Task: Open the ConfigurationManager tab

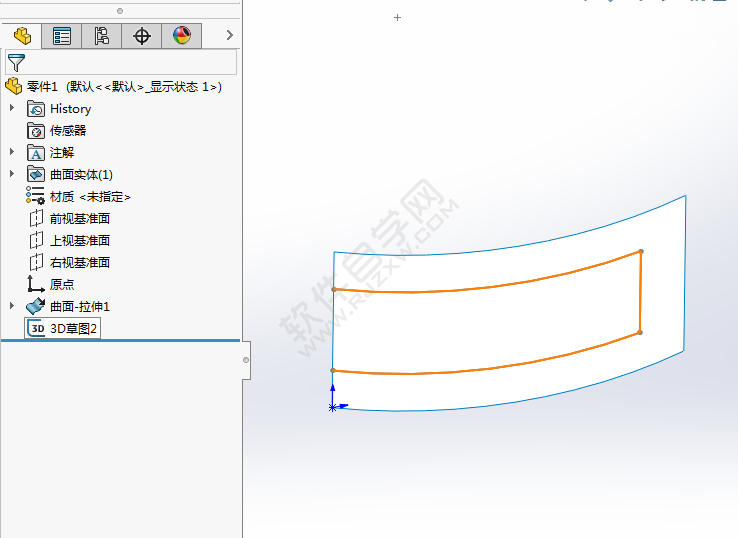Action: pyautogui.click(x=102, y=36)
